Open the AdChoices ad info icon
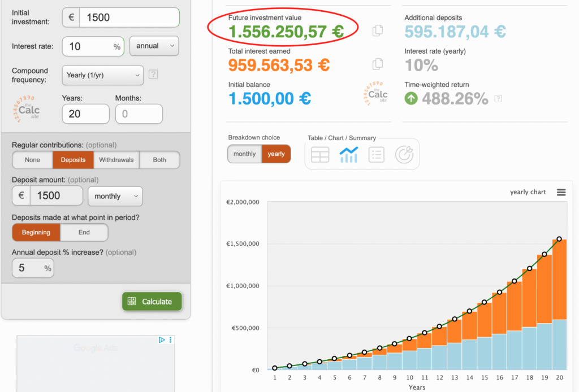The width and height of the screenshot is (579, 392). click(x=162, y=340)
